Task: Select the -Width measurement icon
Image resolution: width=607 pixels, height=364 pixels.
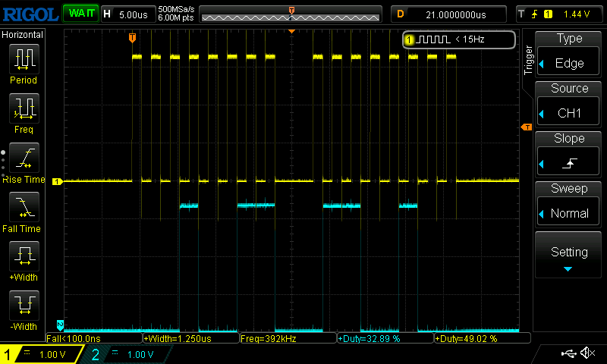Action: tap(24, 305)
